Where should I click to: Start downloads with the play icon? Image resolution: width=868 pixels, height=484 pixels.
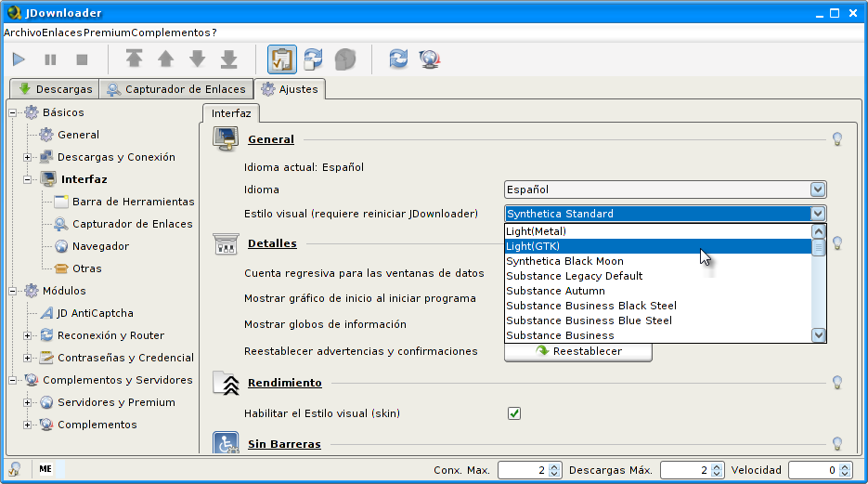click(x=19, y=59)
